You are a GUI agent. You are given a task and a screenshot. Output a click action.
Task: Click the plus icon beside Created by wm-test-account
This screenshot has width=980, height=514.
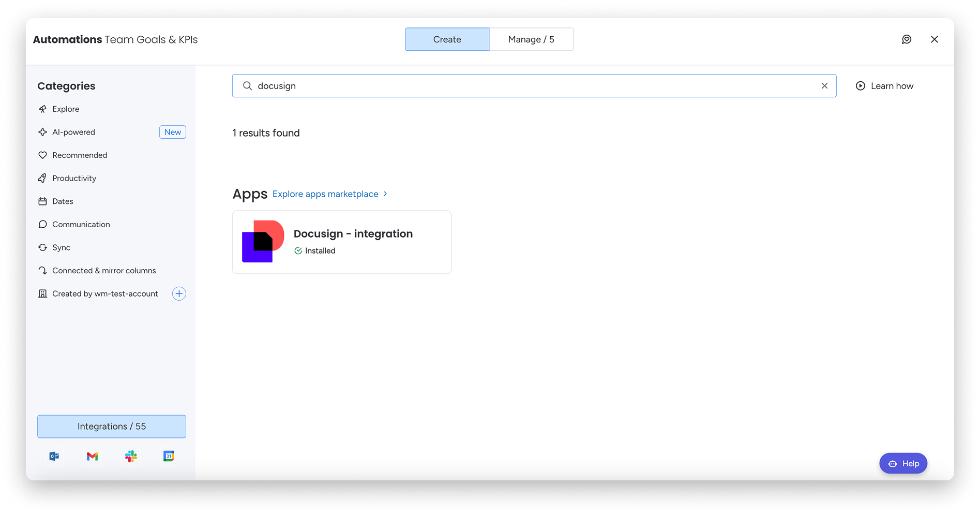coord(179,293)
